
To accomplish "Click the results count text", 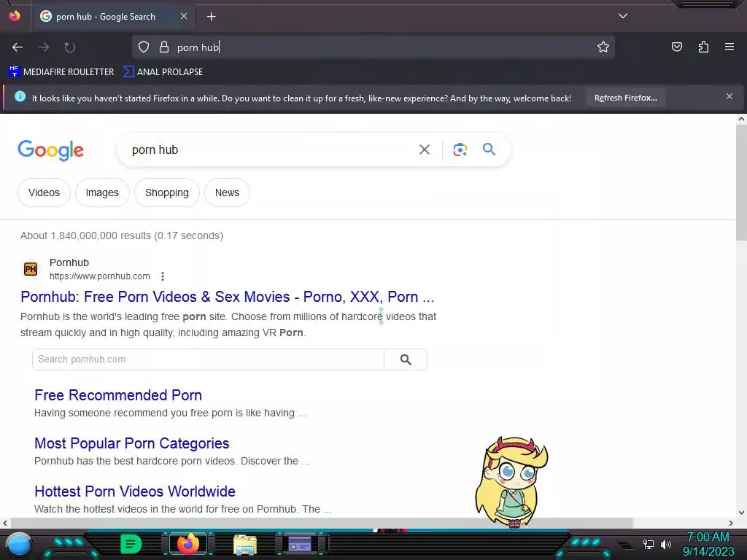I will [x=122, y=236].
